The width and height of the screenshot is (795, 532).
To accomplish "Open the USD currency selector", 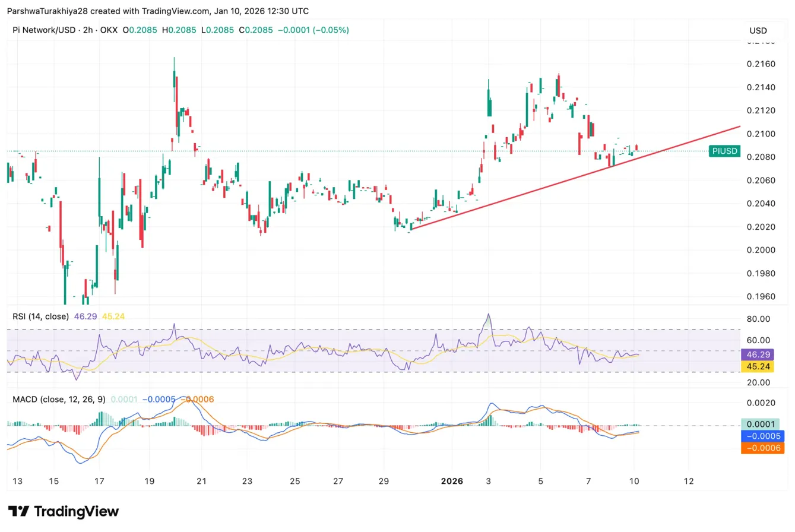I will click(x=758, y=30).
